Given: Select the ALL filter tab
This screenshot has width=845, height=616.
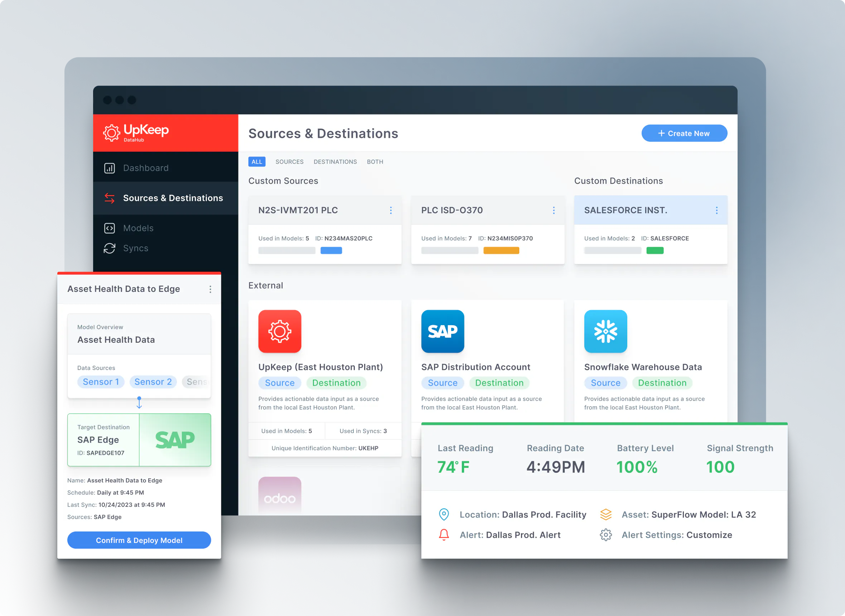Looking at the screenshot, I should pyautogui.click(x=256, y=162).
